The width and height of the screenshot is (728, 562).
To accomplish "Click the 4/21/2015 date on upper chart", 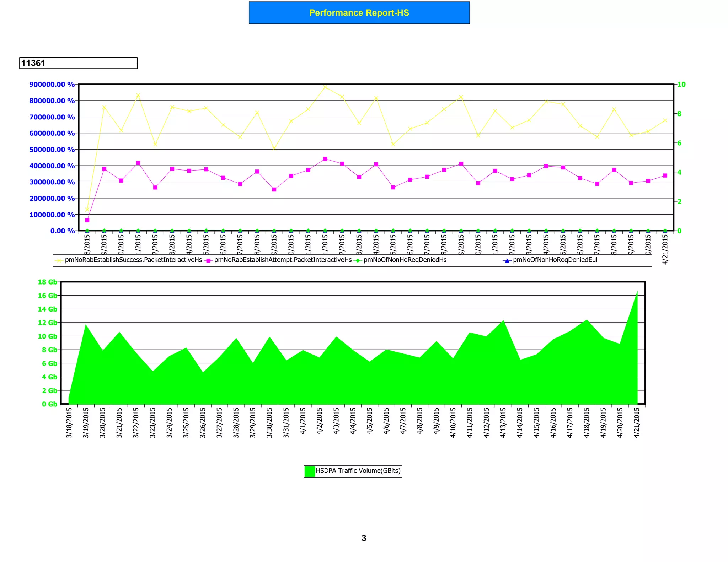I will (x=665, y=250).
